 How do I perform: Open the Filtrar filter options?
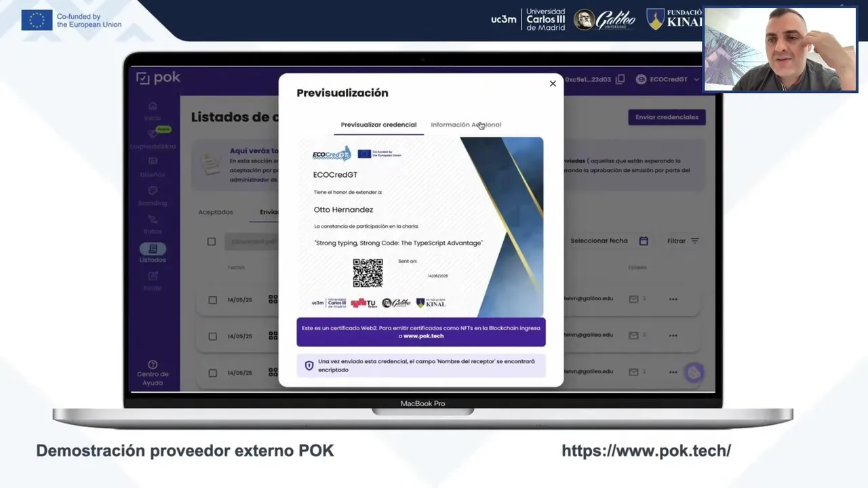[x=683, y=241]
